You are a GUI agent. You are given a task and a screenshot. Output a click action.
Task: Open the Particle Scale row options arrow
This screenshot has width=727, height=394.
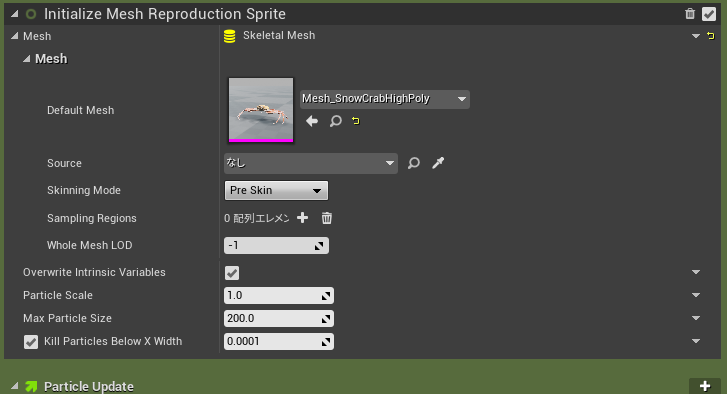coord(695,295)
